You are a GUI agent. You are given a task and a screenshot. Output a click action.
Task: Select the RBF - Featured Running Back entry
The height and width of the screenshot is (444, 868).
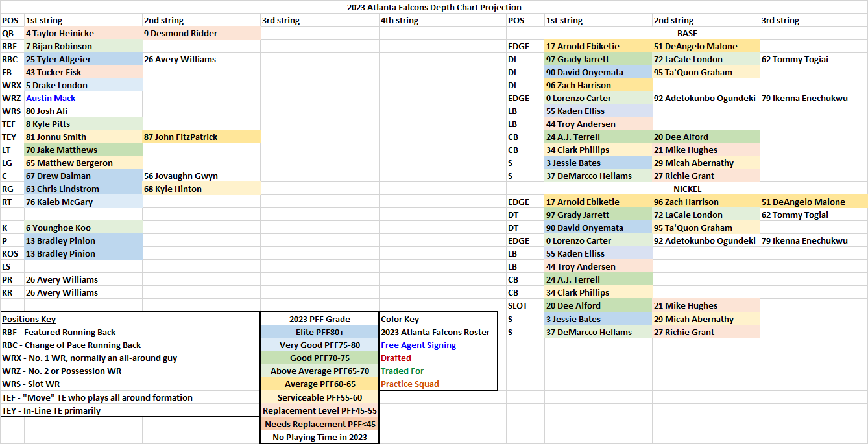[x=59, y=332]
